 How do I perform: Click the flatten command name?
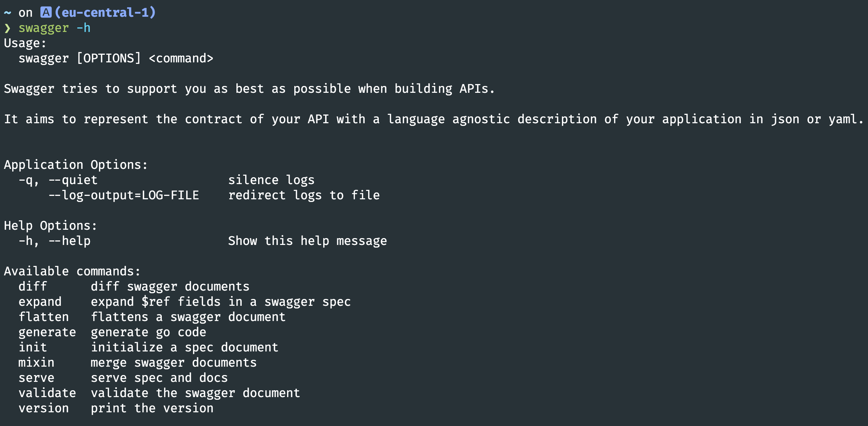[x=44, y=317]
